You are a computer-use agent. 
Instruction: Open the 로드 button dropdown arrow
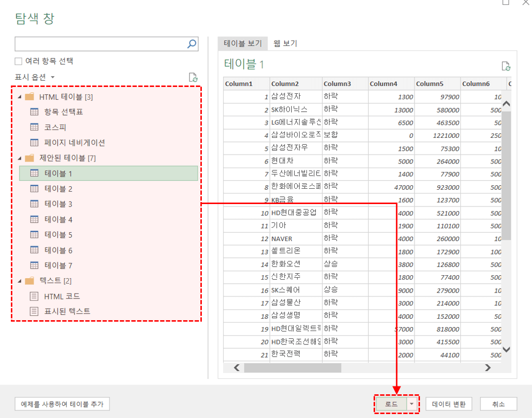coord(412,404)
